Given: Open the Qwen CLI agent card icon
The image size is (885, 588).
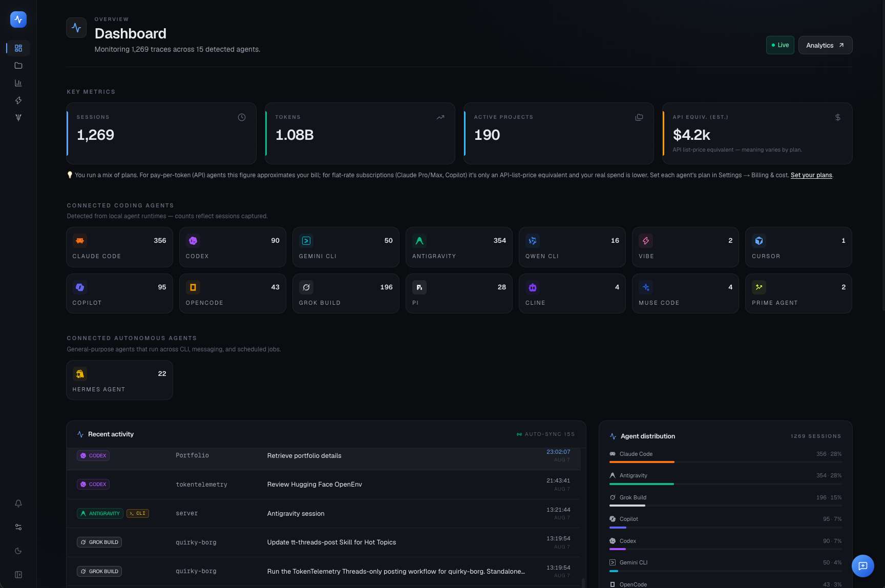Looking at the screenshot, I should pyautogui.click(x=533, y=241).
